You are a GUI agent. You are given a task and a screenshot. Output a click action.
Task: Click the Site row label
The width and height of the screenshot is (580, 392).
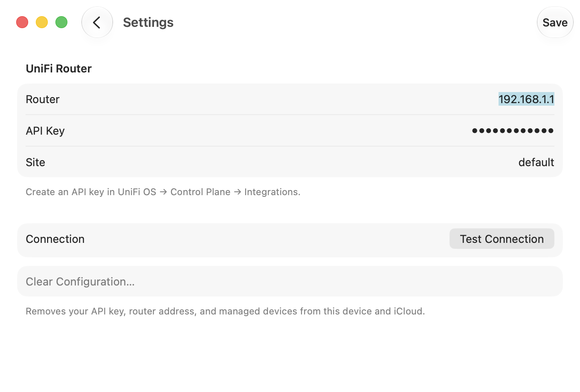pos(35,162)
